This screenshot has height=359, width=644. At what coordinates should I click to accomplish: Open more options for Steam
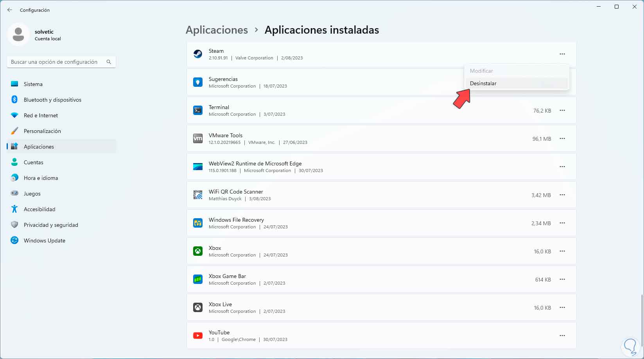[562, 54]
